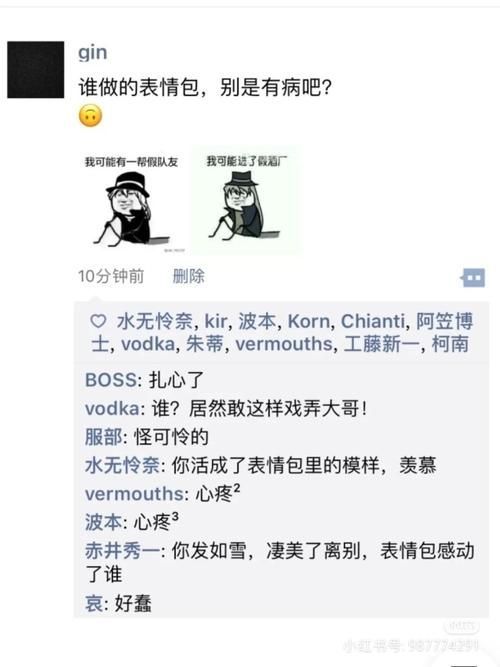This screenshot has height=667, width=500.
Task: Tap the vodka commenter name
Action: [112, 409]
